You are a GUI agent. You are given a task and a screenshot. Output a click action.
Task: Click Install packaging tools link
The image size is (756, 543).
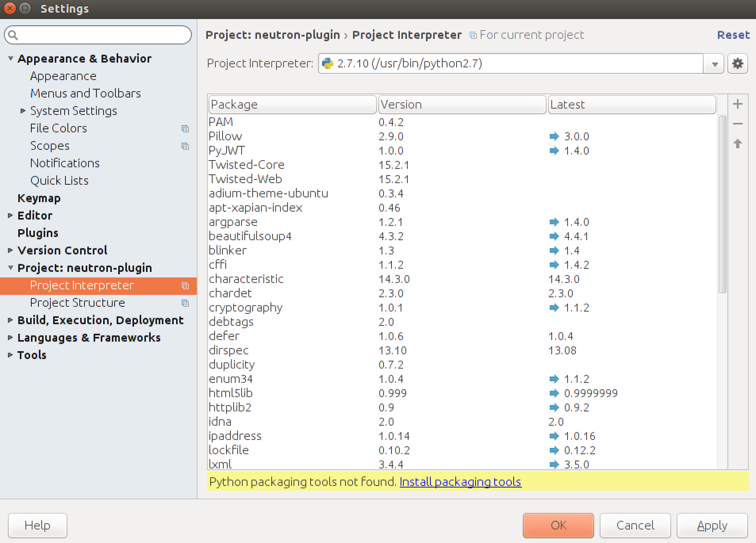pos(460,482)
